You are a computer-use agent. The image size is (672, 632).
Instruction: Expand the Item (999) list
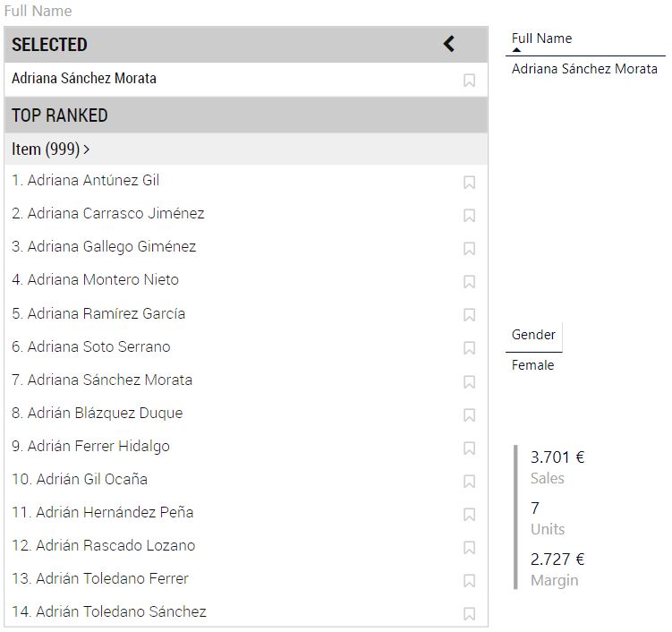coord(51,149)
